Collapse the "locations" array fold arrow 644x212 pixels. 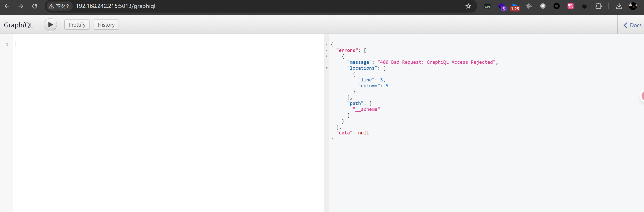[x=326, y=68]
